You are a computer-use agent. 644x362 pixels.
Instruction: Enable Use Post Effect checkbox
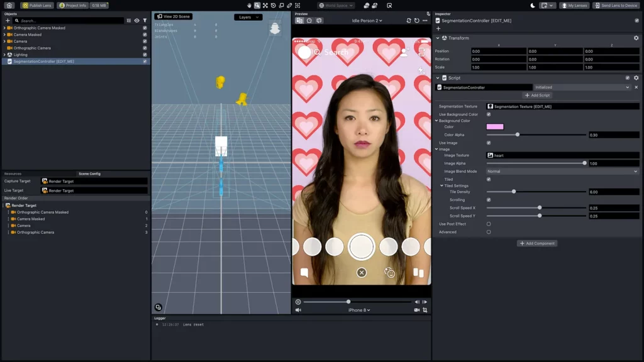tap(489, 224)
